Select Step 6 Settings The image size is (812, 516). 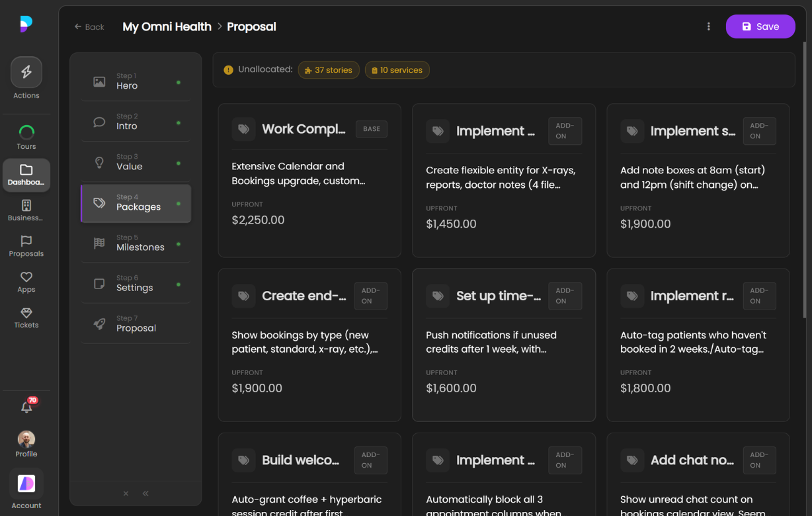pyautogui.click(x=136, y=283)
